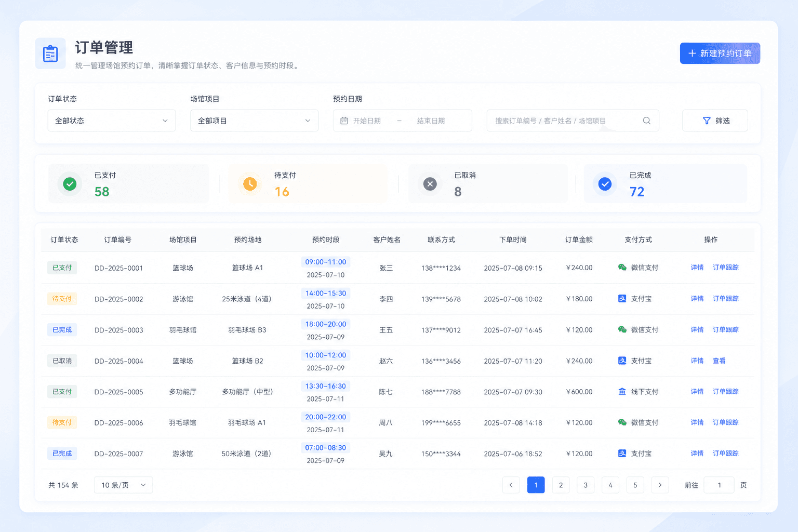Open 详情 for order DD-2025-0004

tap(697, 361)
